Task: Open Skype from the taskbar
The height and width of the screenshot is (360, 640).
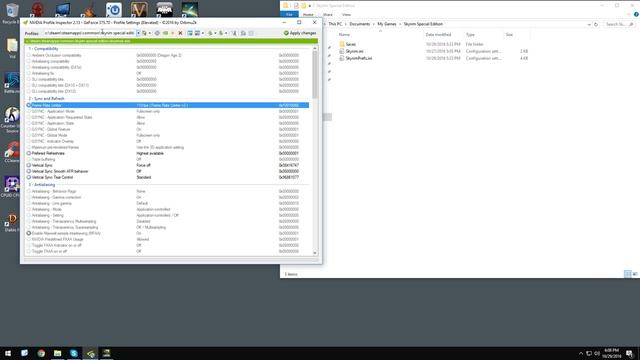Action: click(x=74, y=353)
